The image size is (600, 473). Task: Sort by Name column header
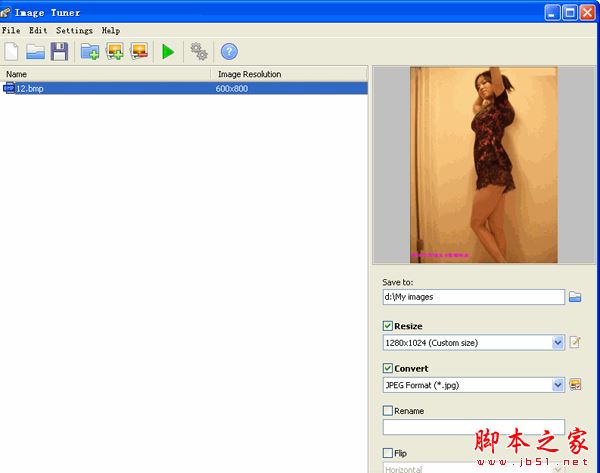tap(105, 74)
